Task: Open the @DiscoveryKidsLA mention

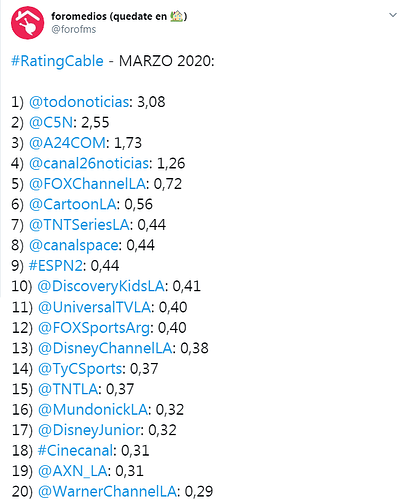Action: 101,286
